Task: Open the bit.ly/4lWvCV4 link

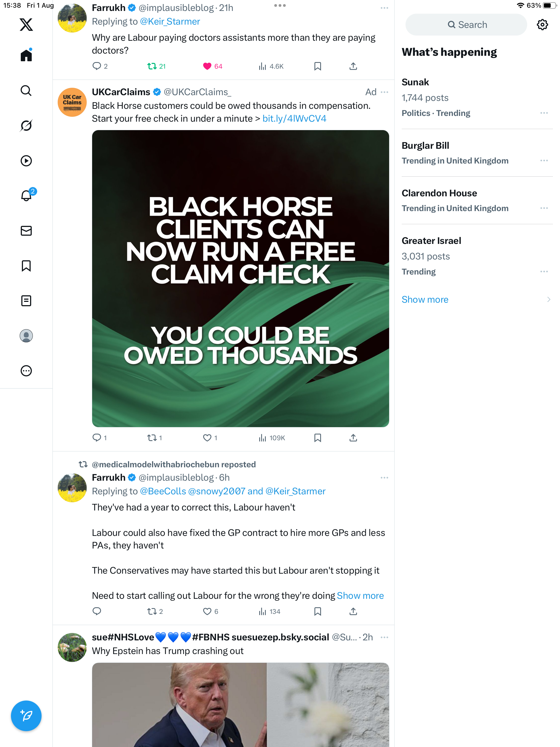Action: (x=294, y=119)
